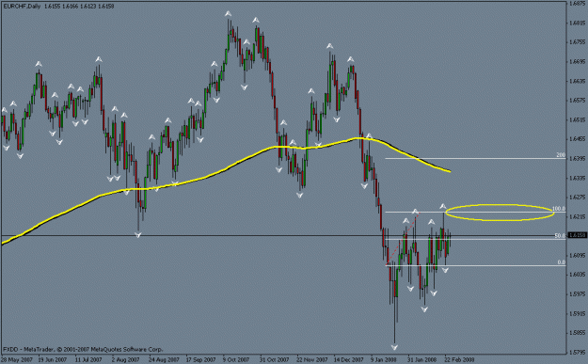Click the Fibonacci 50.0 level label
Screen dimensions: 588x364
(560, 236)
